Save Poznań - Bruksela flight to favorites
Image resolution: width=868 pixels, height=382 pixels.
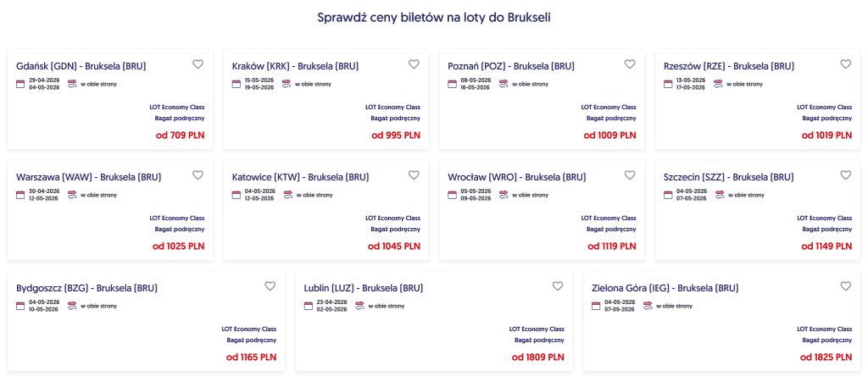click(630, 64)
